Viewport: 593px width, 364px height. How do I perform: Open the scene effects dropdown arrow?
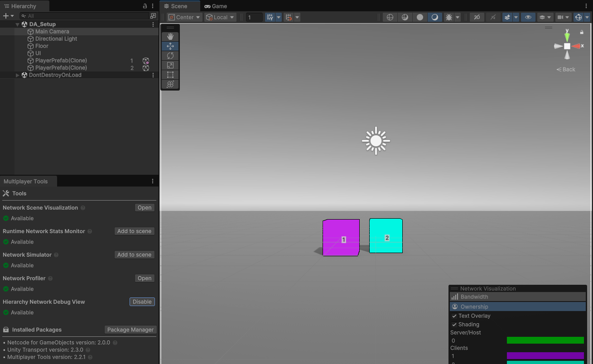point(516,17)
